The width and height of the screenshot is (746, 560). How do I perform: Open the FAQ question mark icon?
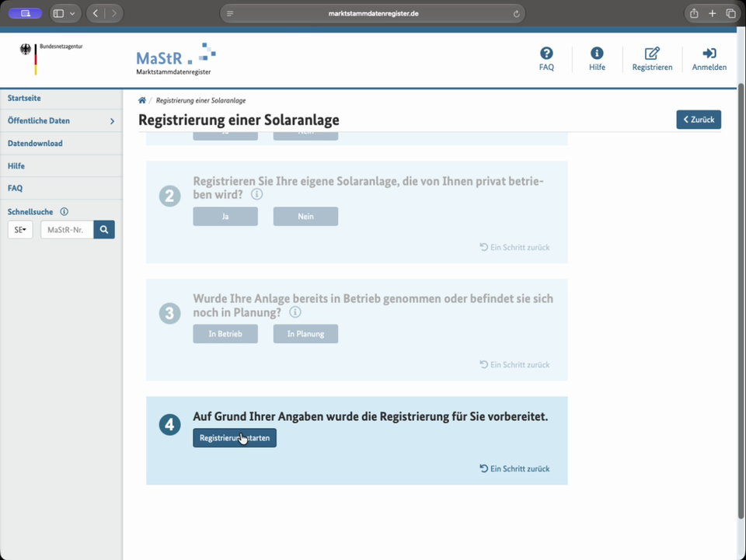[546, 54]
